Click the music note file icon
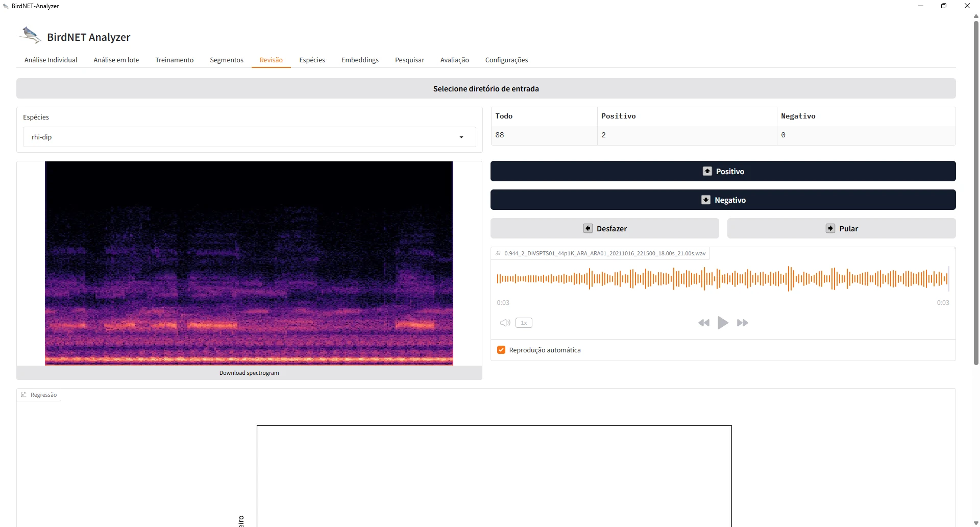 (498, 253)
